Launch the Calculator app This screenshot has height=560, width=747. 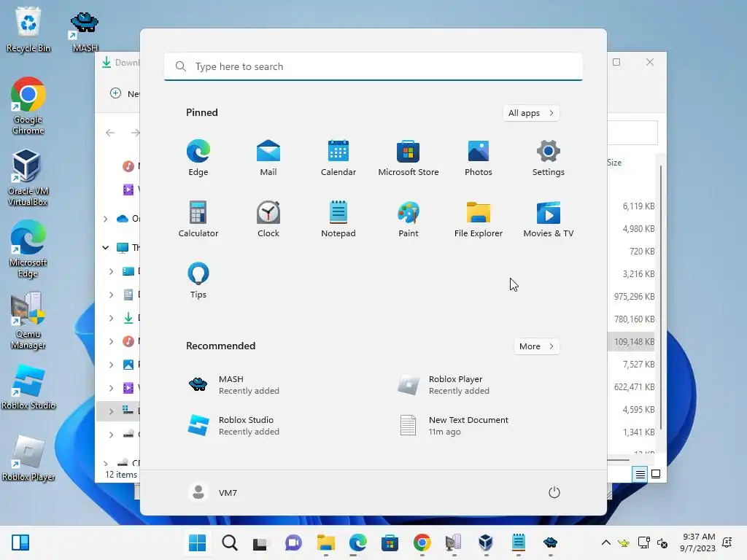198,219
